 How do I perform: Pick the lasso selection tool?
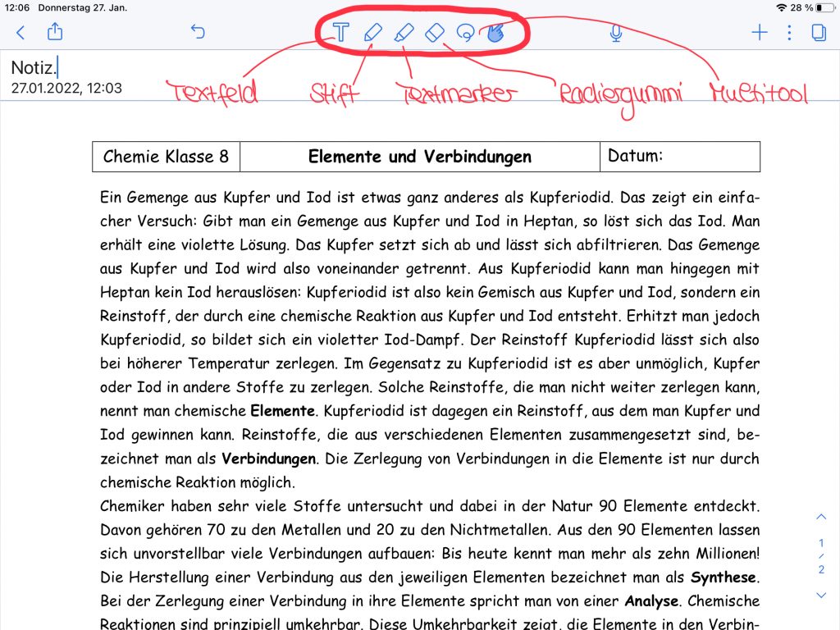[x=465, y=33]
